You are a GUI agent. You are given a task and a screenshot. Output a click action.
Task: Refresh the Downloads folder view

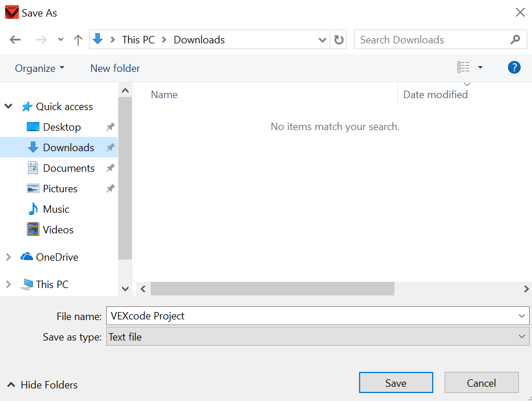pyautogui.click(x=338, y=39)
